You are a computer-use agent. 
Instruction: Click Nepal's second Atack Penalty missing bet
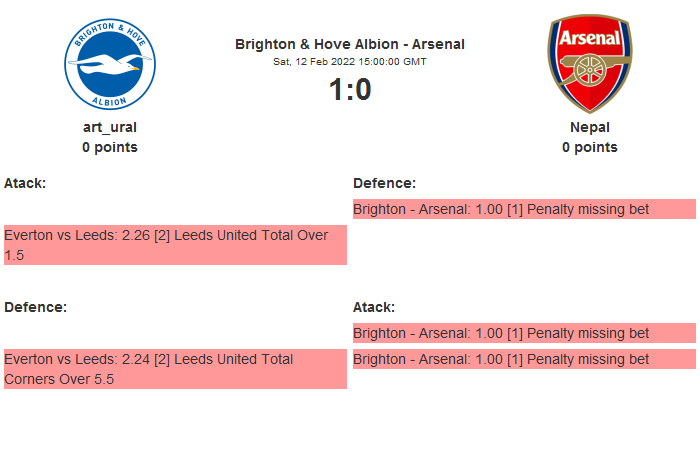tap(523, 359)
